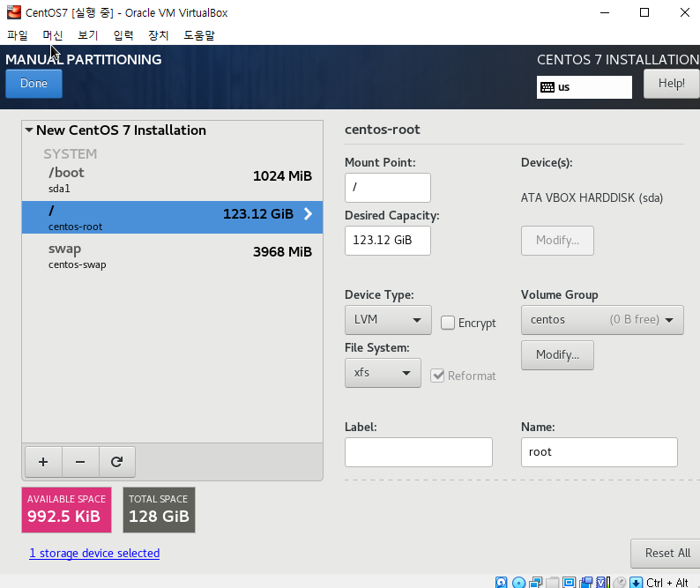Reload storage configuration from disk
The height and width of the screenshot is (588, 700).
pyautogui.click(x=117, y=462)
